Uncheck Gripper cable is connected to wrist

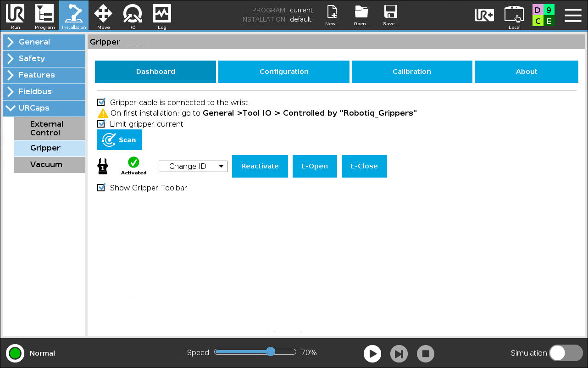[101, 102]
